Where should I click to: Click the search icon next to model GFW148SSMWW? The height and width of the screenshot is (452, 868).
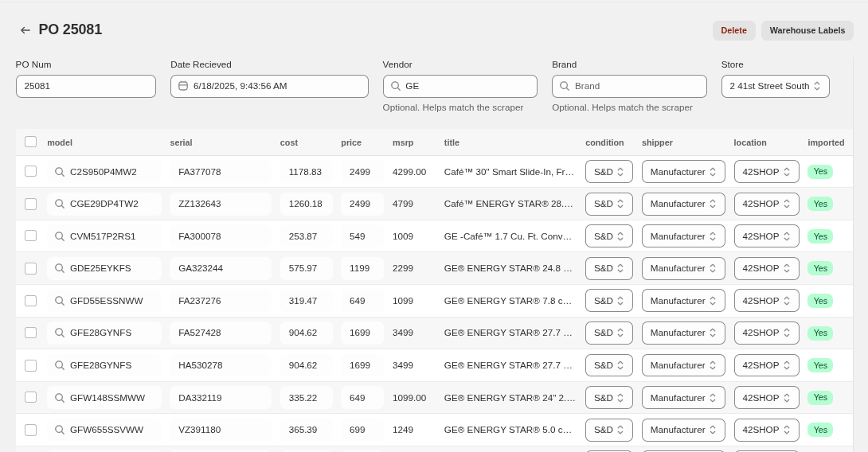(x=60, y=398)
